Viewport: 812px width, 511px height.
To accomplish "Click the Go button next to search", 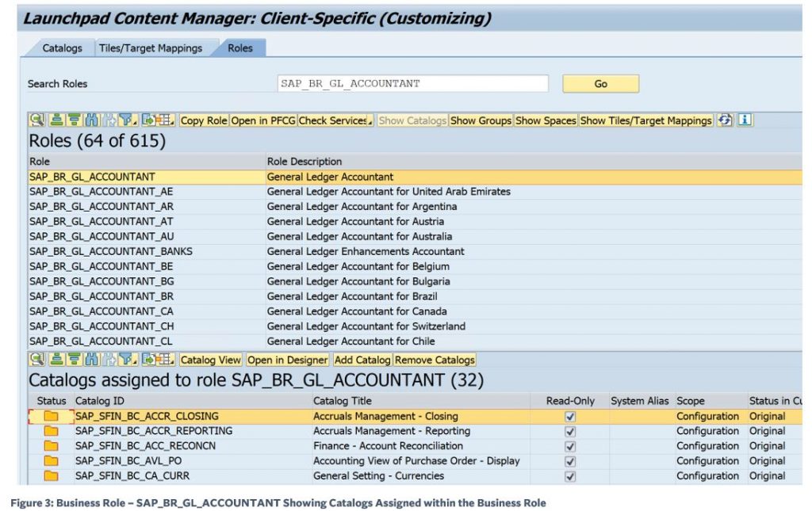I will pos(601,84).
